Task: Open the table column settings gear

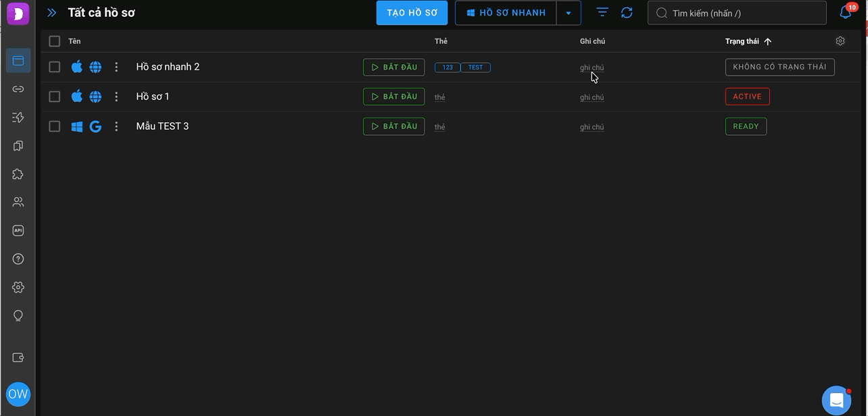Action: click(x=840, y=41)
